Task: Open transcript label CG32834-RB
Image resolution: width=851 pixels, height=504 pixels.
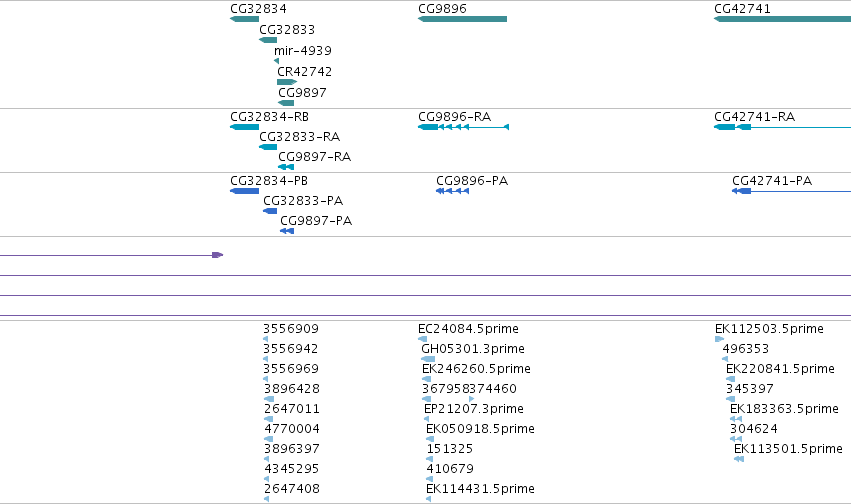Action: (x=269, y=117)
